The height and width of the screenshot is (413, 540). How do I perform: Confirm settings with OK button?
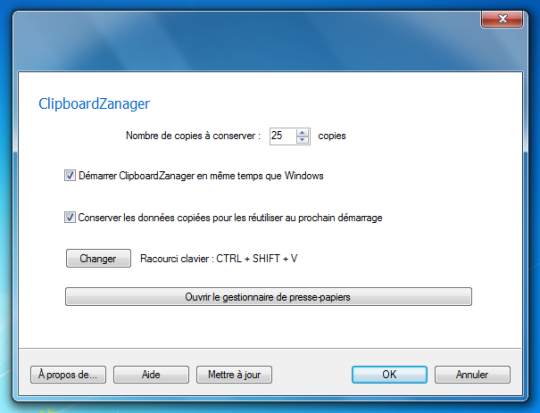click(390, 374)
